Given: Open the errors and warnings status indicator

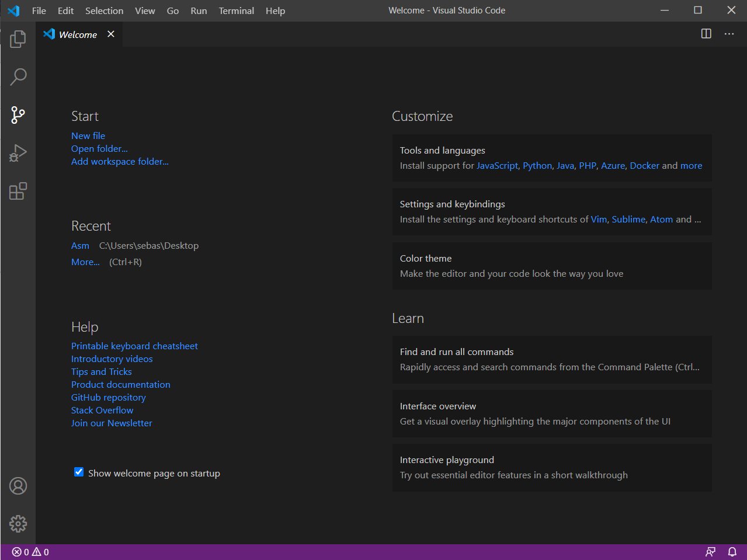Looking at the screenshot, I should [30, 552].
